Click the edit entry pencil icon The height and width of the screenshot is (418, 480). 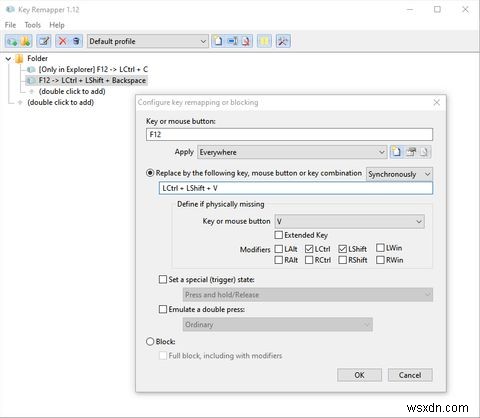click(44, 41)
